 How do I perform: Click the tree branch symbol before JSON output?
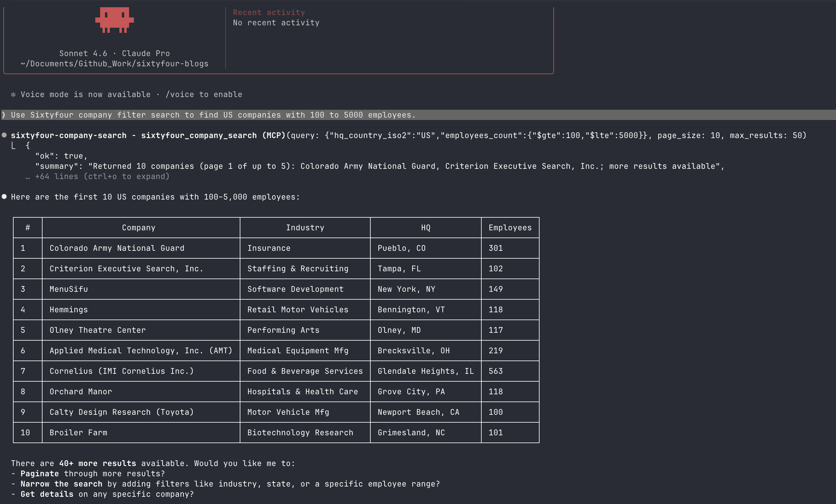[13, 146]
